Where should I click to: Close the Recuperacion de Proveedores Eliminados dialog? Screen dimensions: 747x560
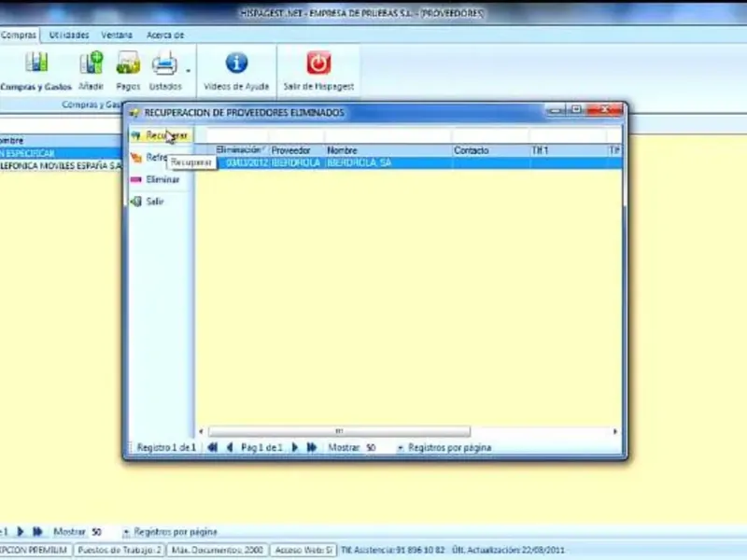[x=604, y=110]
